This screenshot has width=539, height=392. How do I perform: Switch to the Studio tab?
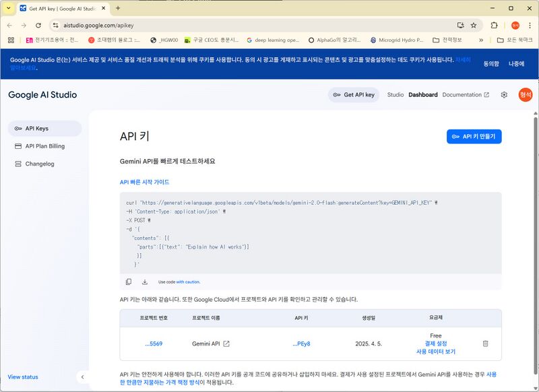coord(395,95)
